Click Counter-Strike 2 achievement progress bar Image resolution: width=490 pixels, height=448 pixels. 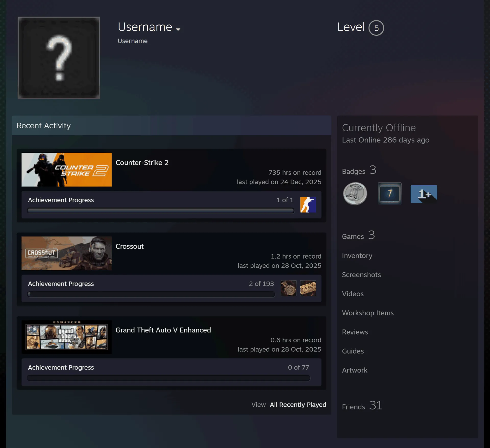click(161, 211)
